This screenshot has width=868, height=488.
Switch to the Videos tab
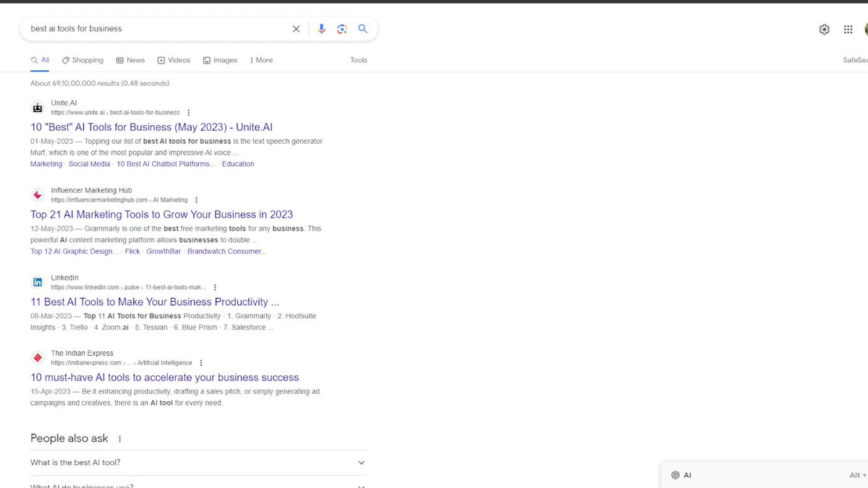tap(174, 60)
